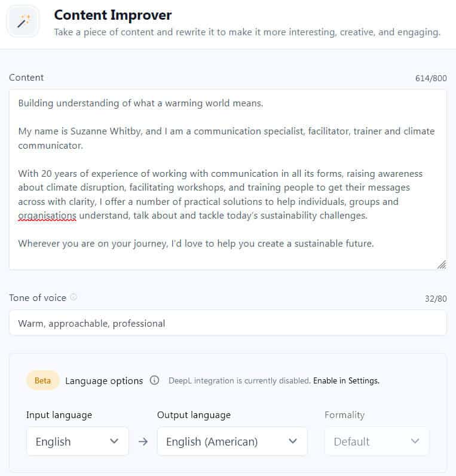The width and height of the screenshot is (456, 476).
Task: Click the info icon beside Tone of voice
Action: [x=74, y=297]
